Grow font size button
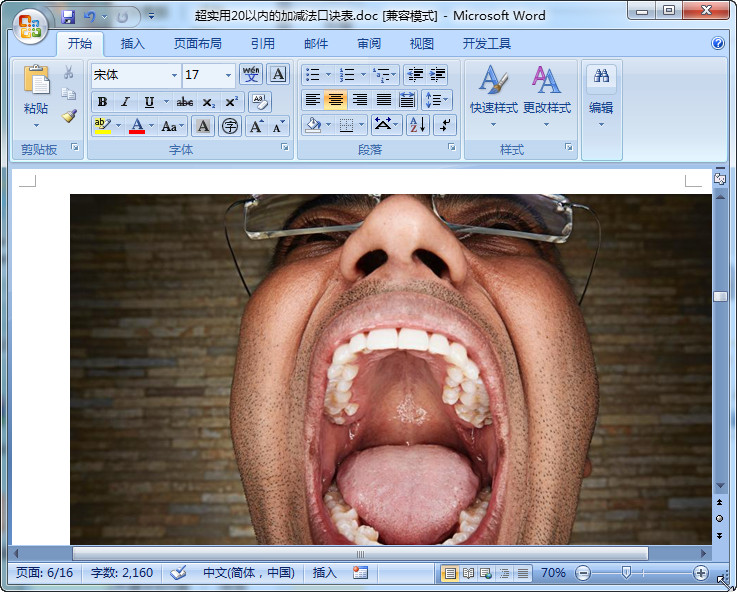 pyautogui.click(x=256, y=126)
